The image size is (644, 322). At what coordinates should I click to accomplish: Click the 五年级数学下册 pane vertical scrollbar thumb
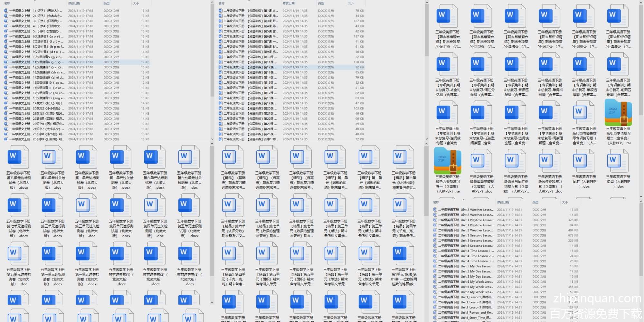pos(212,209)
